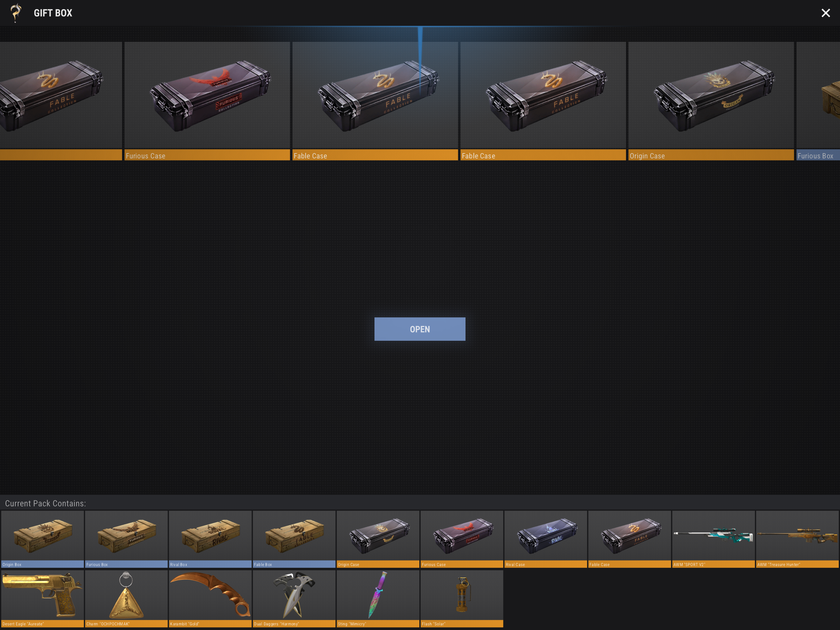Click the Gift Box dragon logo icon

click(16, 13)
